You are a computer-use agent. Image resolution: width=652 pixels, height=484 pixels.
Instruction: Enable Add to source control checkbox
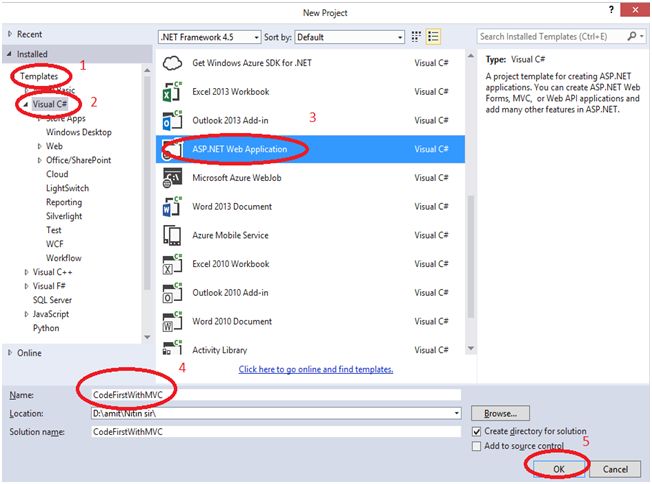477,446
